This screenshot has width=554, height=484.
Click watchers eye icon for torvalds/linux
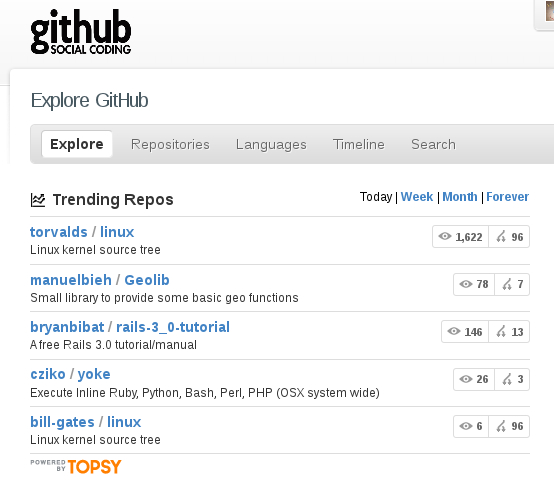pos(445,236)
